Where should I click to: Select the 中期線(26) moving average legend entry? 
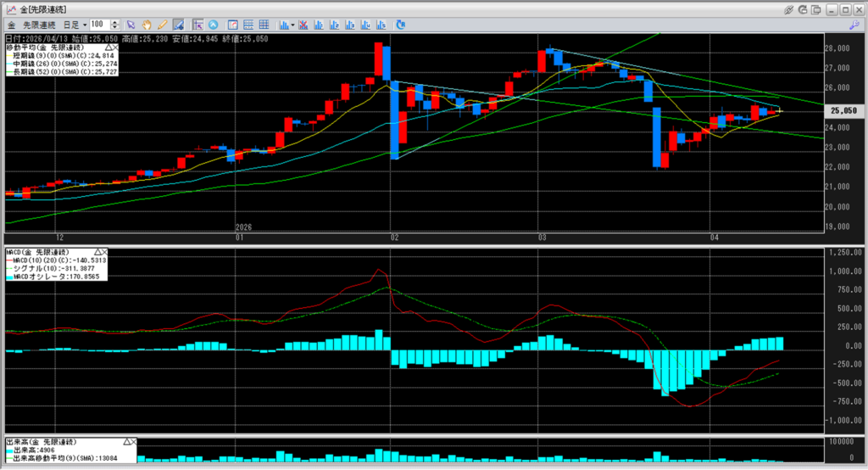tap(61, 64)
